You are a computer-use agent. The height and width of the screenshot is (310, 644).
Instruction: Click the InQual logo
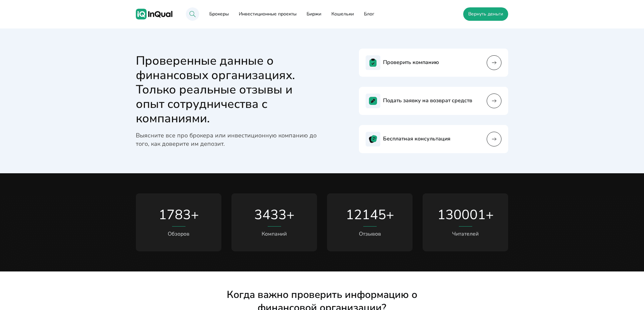click(154, 14)
